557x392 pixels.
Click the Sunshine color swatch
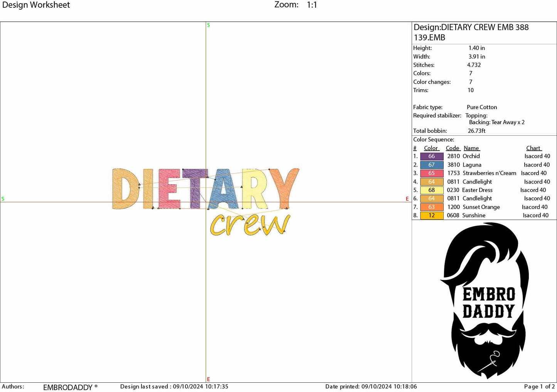tap(431, 215)
